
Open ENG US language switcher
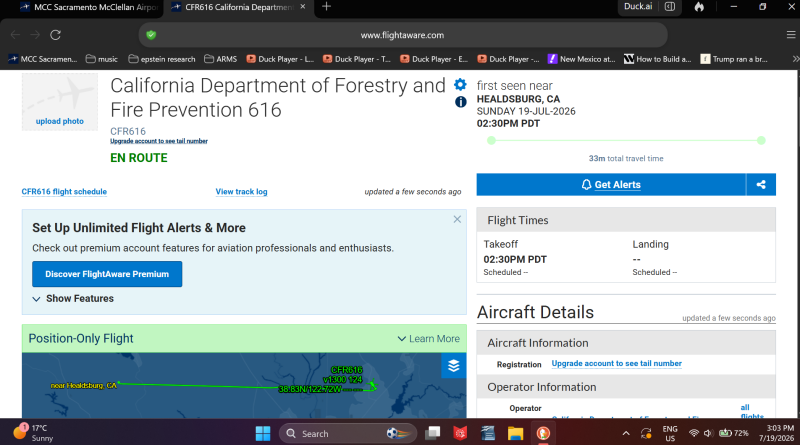point(670,433)
